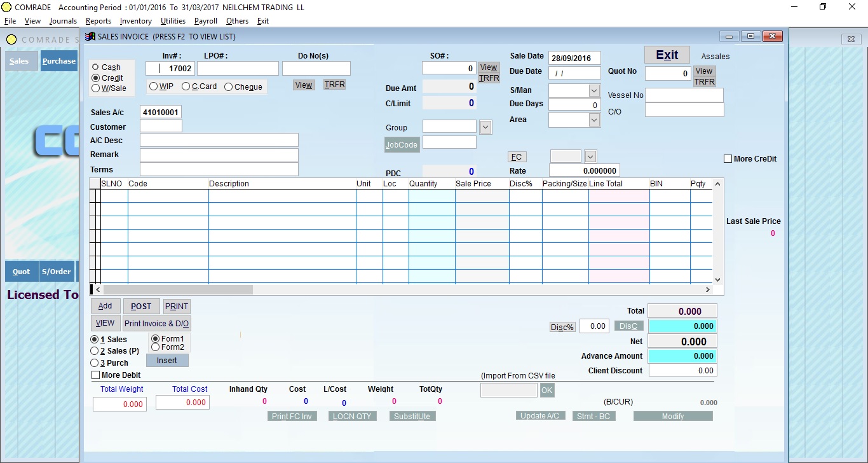Click the LPO# input field
Viewport: 868px width, 463px height.
pos(238,68)
